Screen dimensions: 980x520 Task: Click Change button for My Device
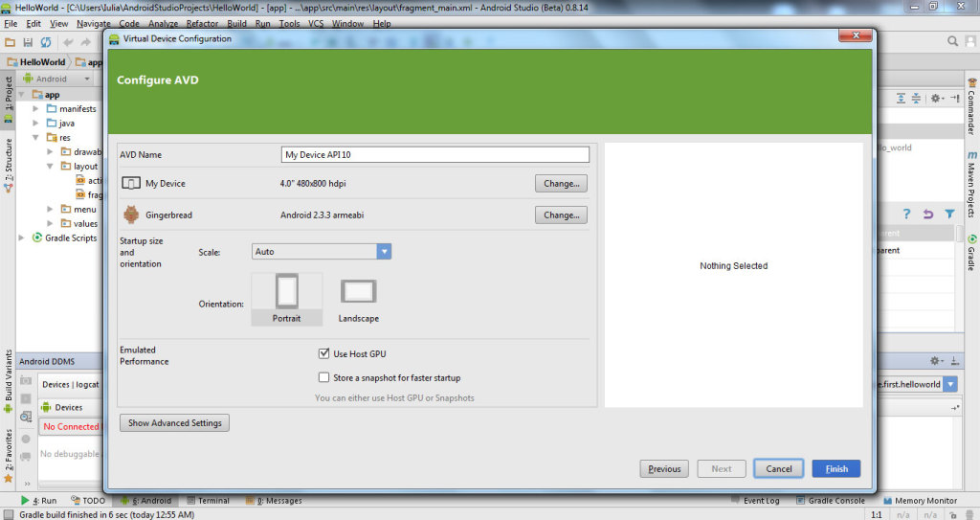pos(561,183)
